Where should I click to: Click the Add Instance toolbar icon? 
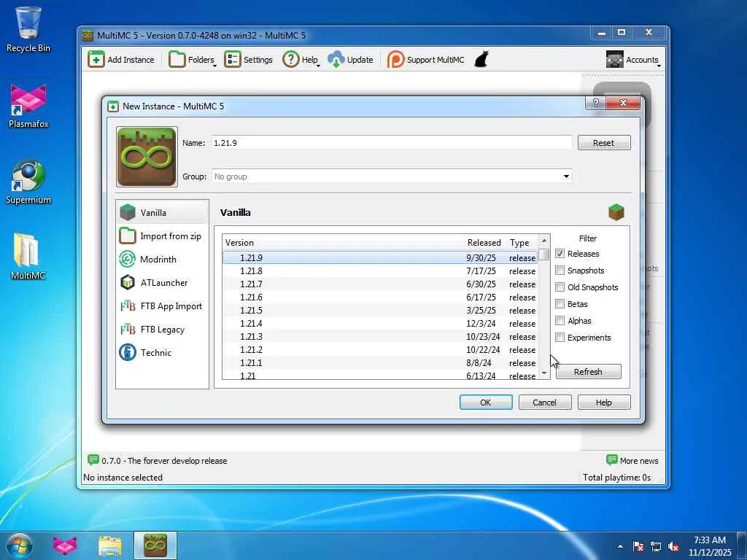(x=96, y=60)
